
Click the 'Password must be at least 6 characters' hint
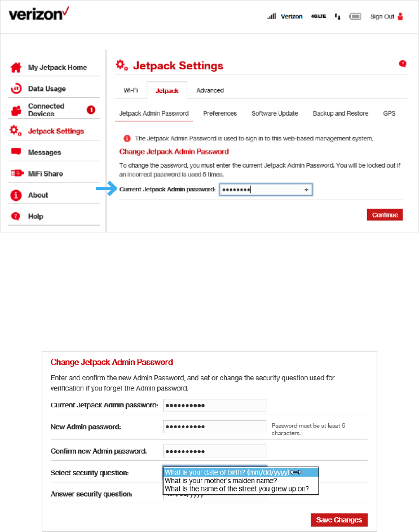coord(308,429)
